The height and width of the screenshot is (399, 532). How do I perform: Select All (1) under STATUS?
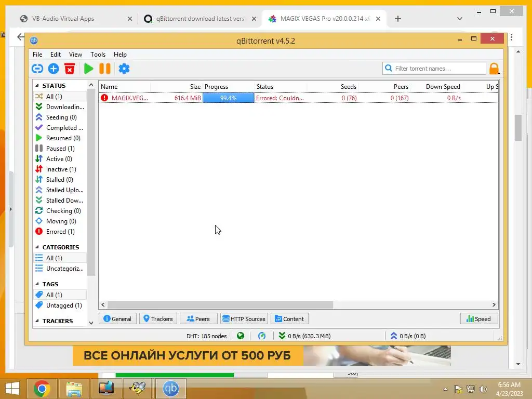tap(60, 96)
